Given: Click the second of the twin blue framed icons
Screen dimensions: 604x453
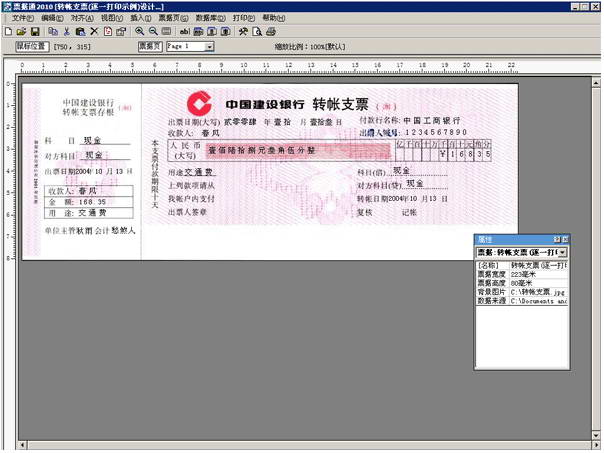Looking at the screenshot, I should point(226,32).
